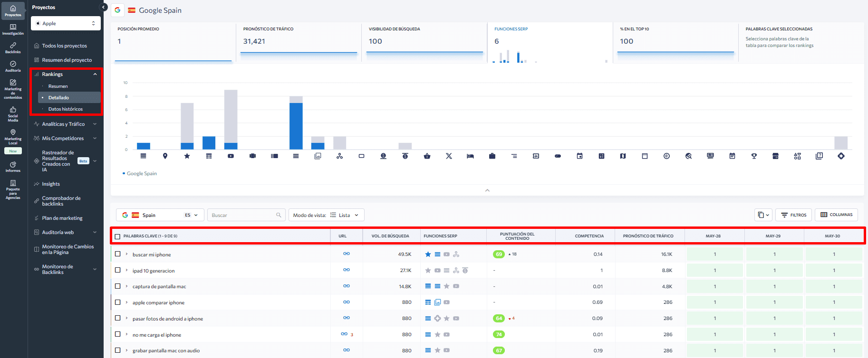Click the briefcase icon under the chart
The height and width of the screenshot is (358, 868).
point(492,156)
